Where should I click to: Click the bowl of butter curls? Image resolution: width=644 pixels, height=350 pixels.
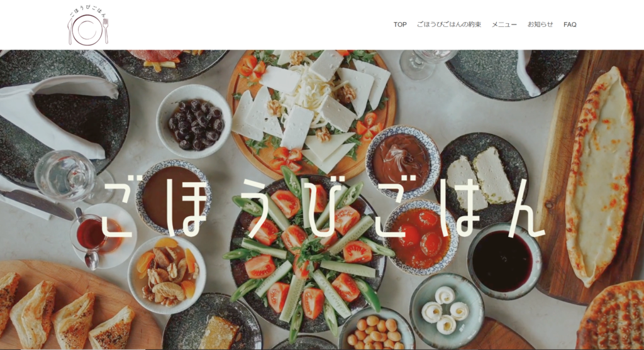click(x=447, y=309)
